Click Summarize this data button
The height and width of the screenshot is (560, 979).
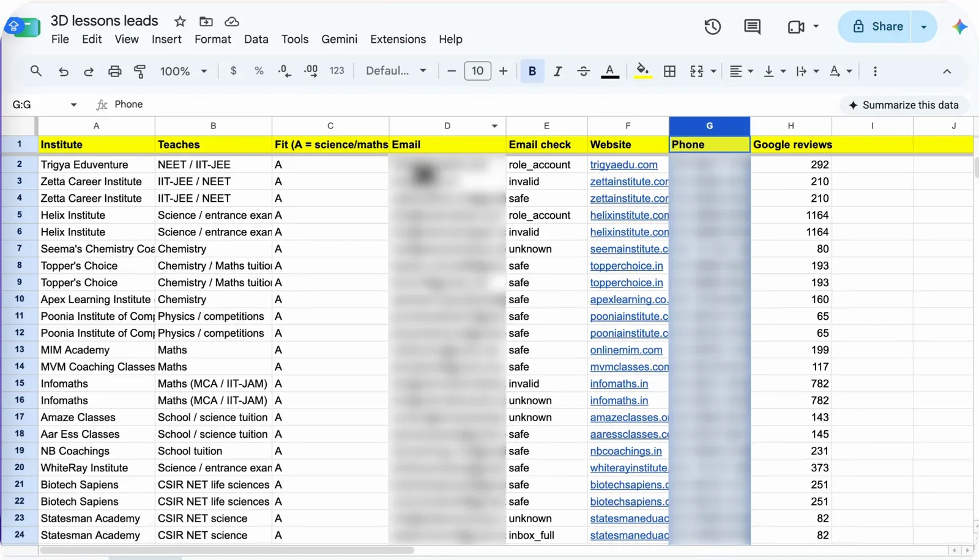click(904, 105)
